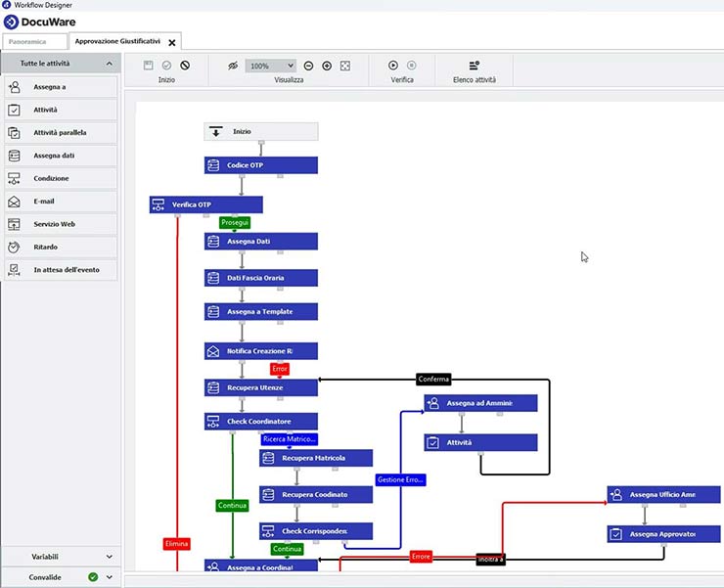Click the green Convalide status check
This screenshot has height=588, width=724.
[92, 577]
